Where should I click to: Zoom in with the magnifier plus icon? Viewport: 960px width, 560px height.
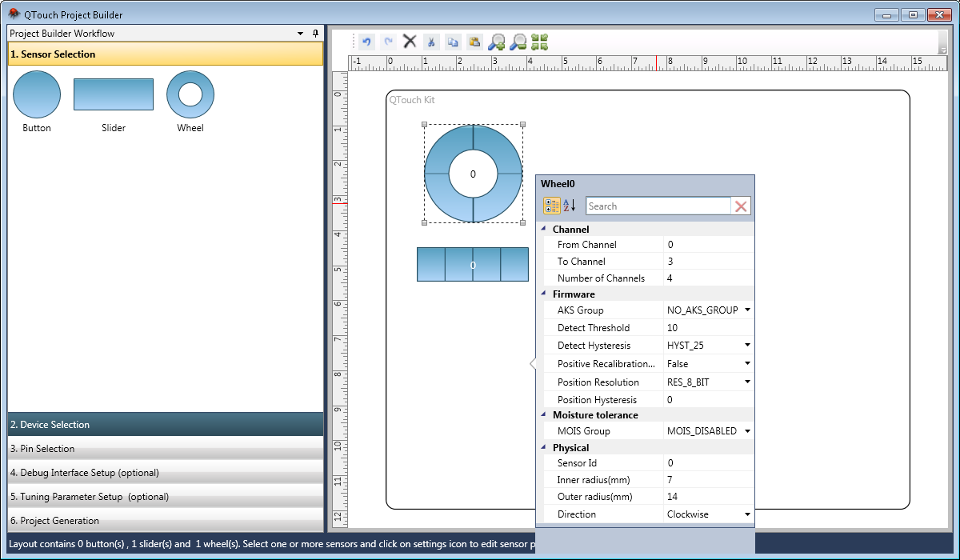(x=497, y=42)
